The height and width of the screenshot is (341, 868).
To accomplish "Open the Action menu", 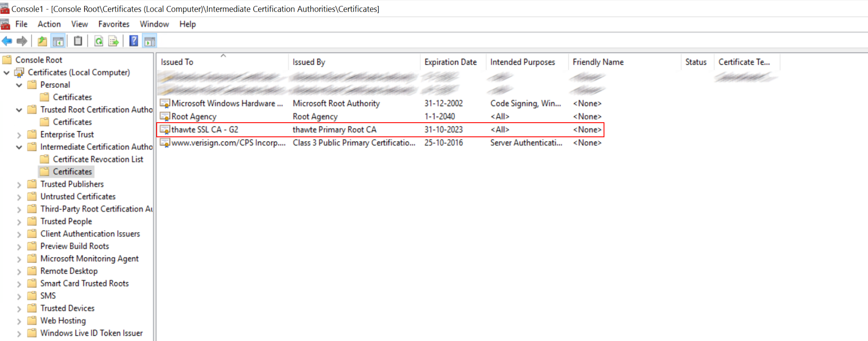I will pyautogui.click(x=49, y=24).
